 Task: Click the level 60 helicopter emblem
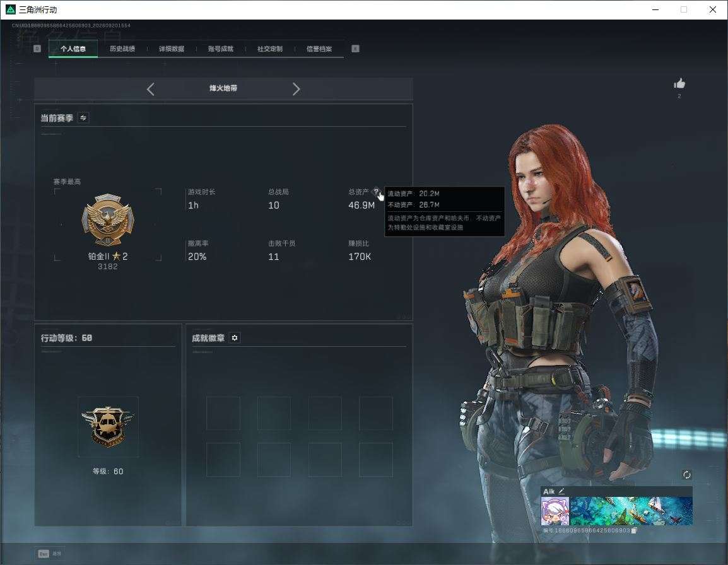[x=108, y=427]
